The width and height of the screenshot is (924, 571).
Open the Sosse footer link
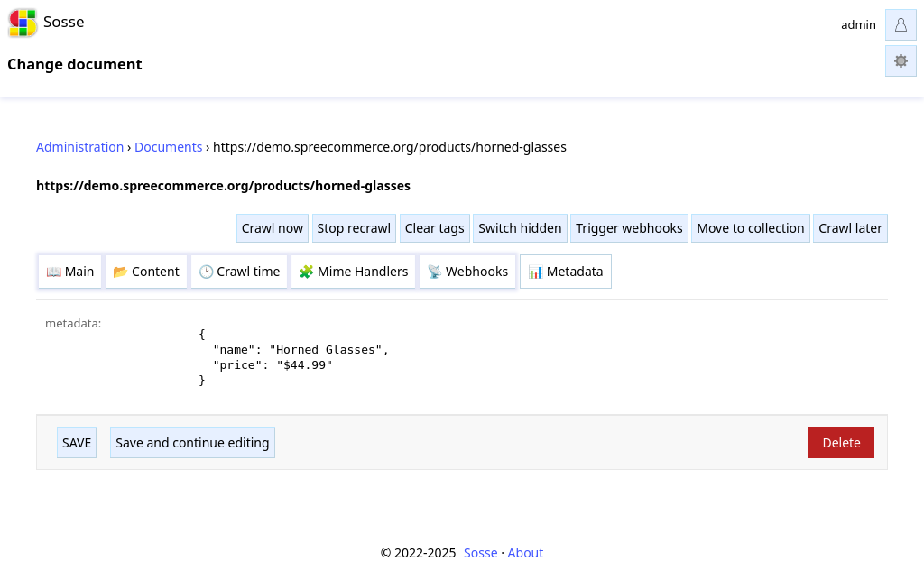pyautogui.click(x=480, y=553)
